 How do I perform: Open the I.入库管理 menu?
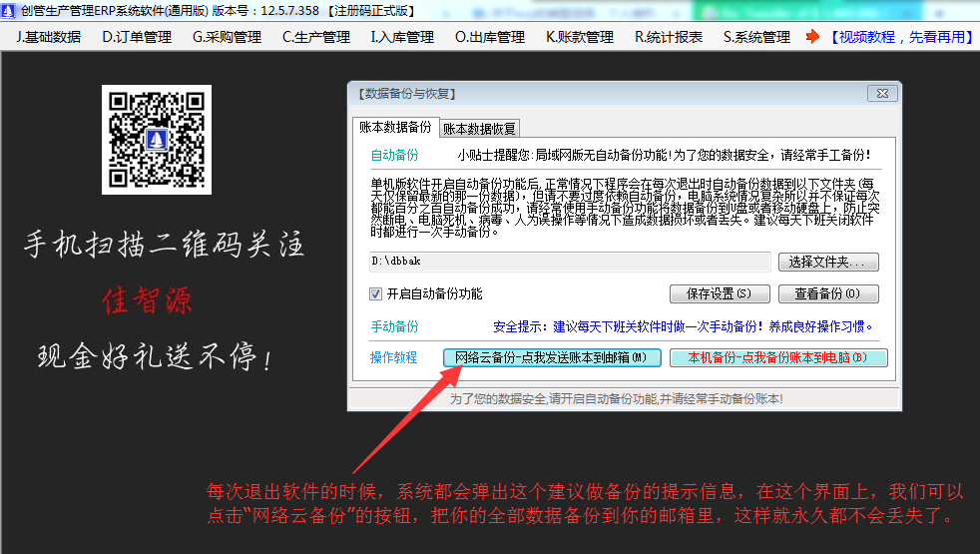(x=402, y=37)
